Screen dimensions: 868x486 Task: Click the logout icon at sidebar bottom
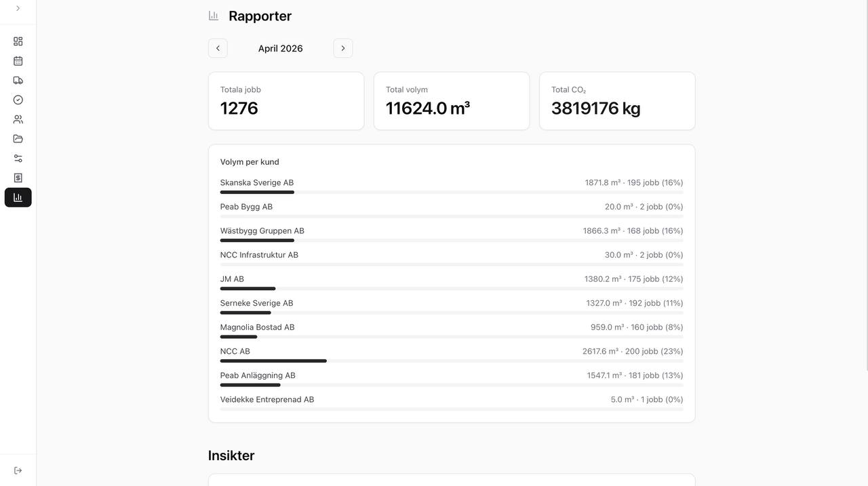[18, 470]
